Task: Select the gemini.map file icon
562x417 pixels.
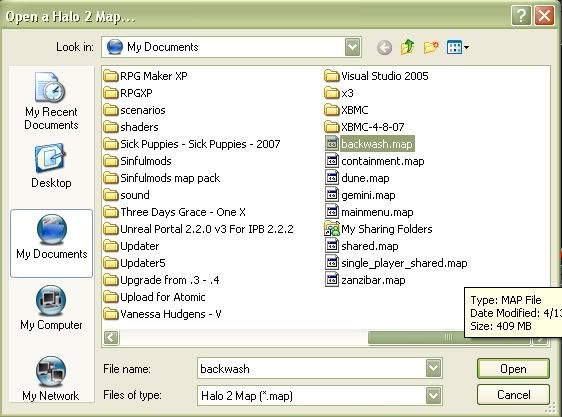Action: coord(332,195)
